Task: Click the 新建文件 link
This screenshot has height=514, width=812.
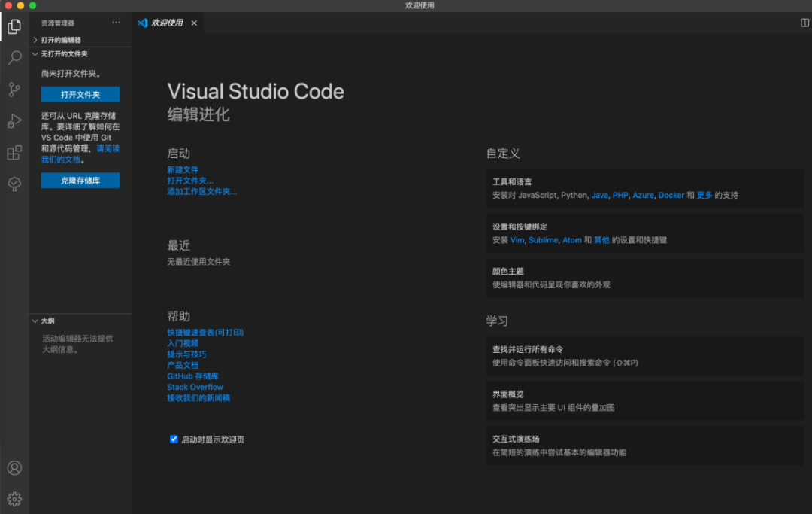Action: click(183, 170)
